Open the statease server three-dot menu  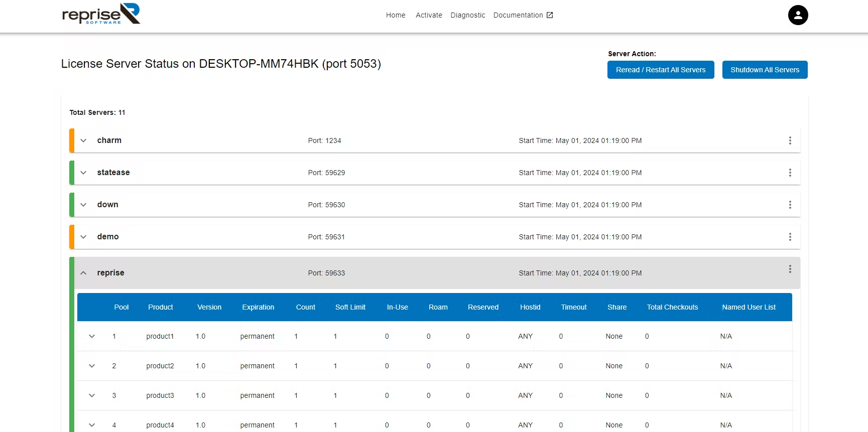point(790,173)
